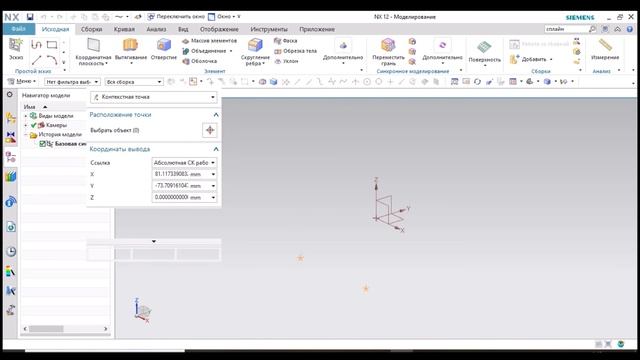Image resolution: width=640 pixels, height=360 pixels.
Task: Switch to the Отображение tab
Action: click(x=219, y=29)
